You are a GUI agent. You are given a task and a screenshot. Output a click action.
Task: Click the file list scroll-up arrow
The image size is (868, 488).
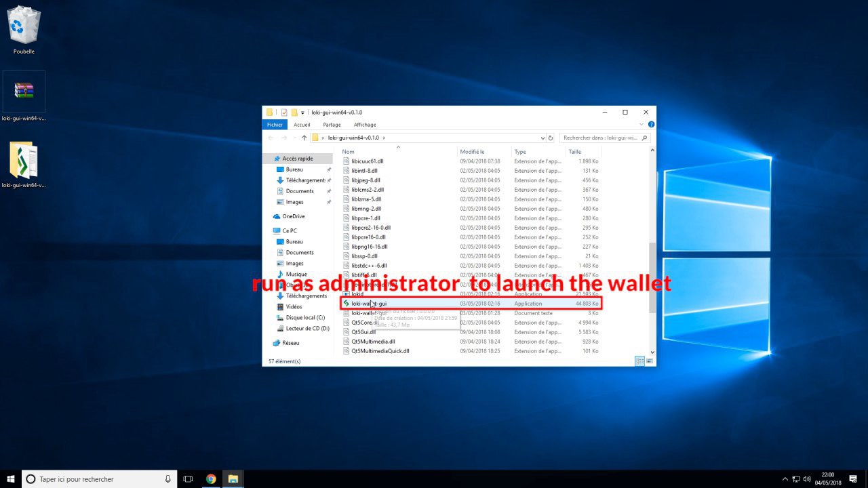pyautogui.click(x=653, y=151)
